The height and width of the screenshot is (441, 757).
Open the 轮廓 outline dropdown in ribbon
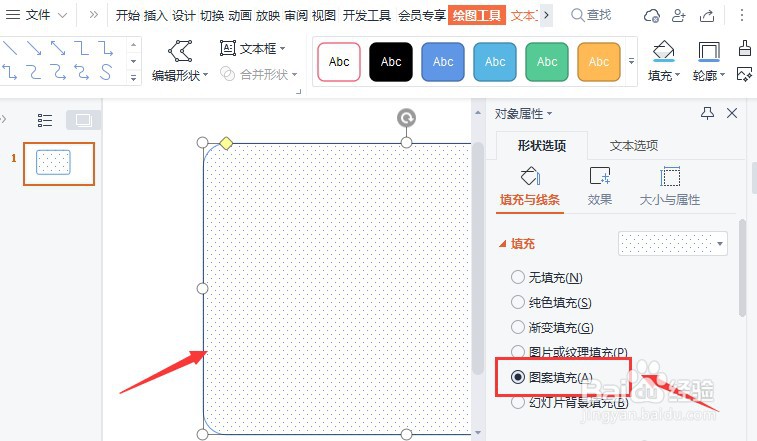[709, 62]
